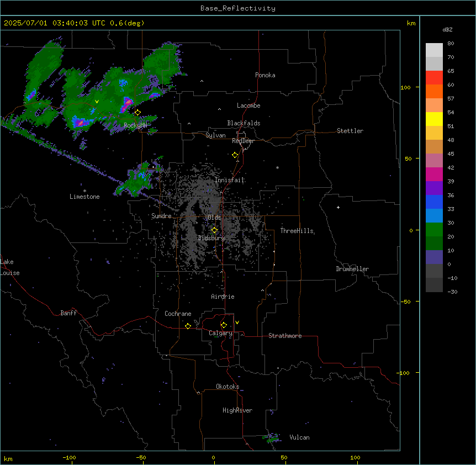The width and height of the screenshot is (476, 465).
Task: Select the Olds label
Action: coord(214,218)
